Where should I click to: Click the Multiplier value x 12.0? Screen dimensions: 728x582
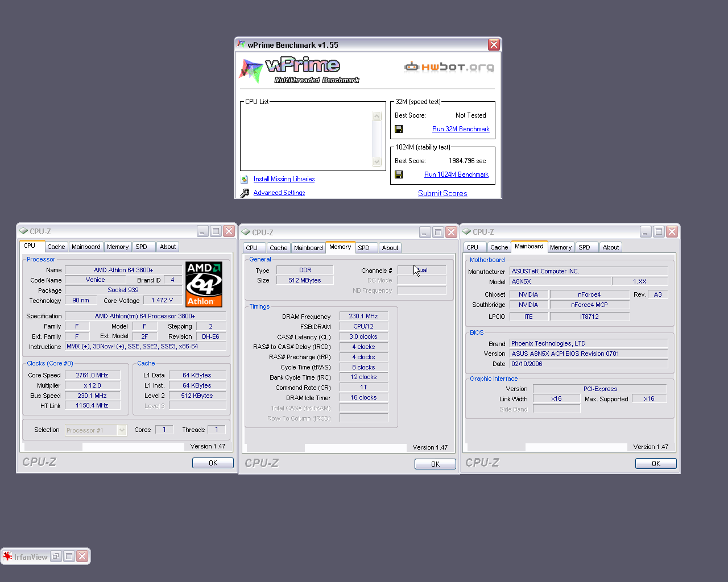click(x=92, y=385)
